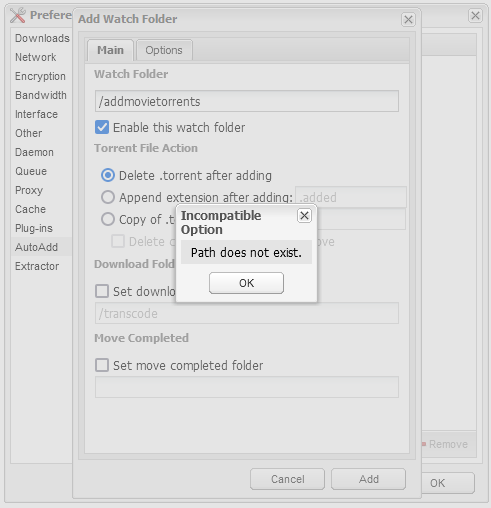The image size is (491, 508).
Task: Open Network preferences category
Action: (x=41, y=57)
